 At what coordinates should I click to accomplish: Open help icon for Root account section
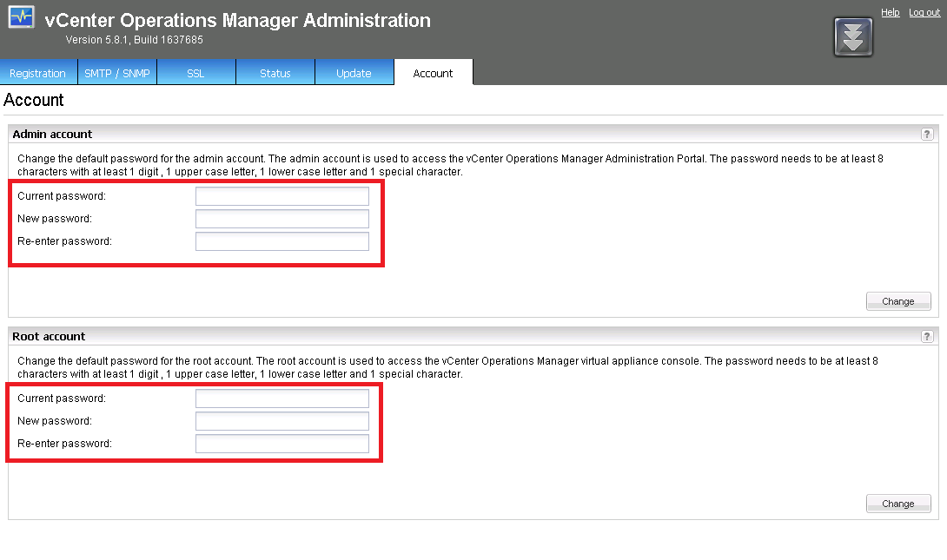coord(927,336)
